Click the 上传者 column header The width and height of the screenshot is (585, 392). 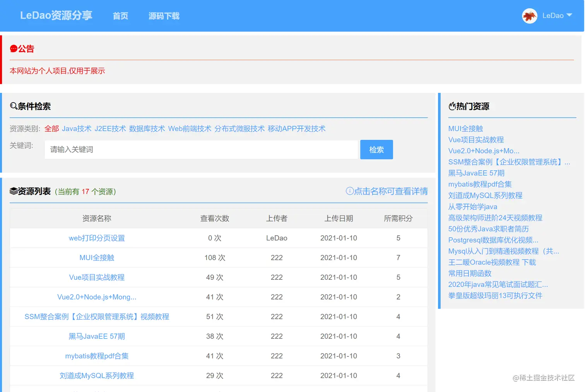pyautogui.click(x=277, y=218)
